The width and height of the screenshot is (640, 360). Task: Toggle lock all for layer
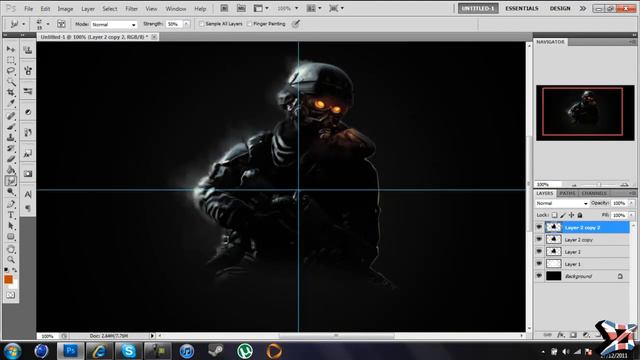pyautogui.click(x=580, y=215)
